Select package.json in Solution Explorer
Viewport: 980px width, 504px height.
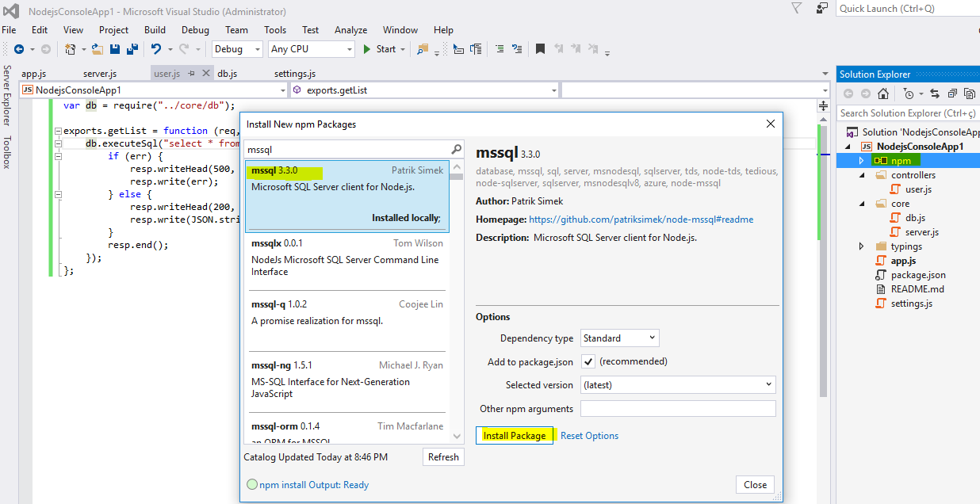(918, 275)
